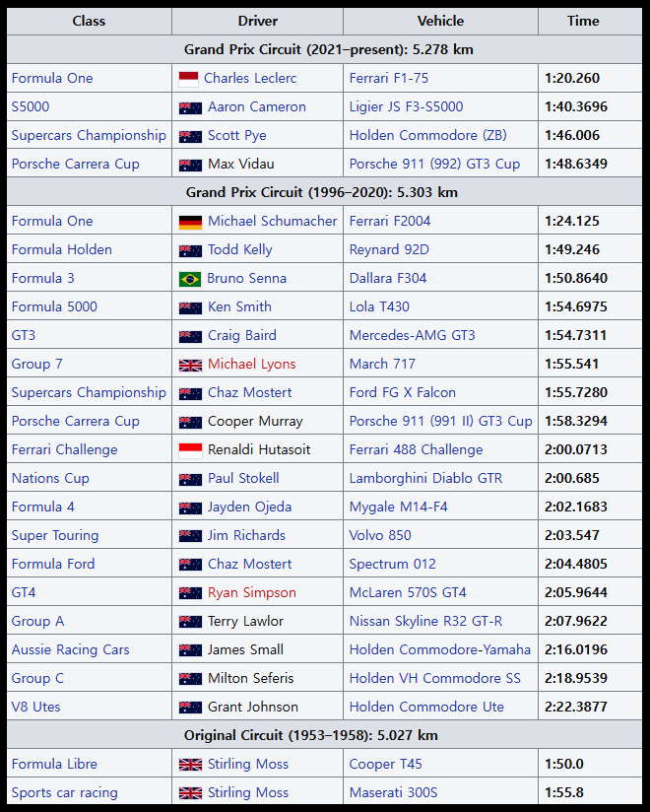Open the Lola T430 link

(x=379, y=306)
